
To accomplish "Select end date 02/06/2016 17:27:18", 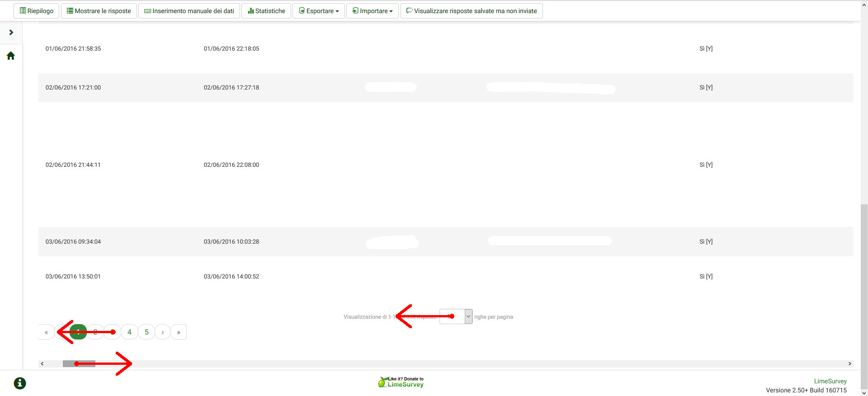I will click(231, 88).
